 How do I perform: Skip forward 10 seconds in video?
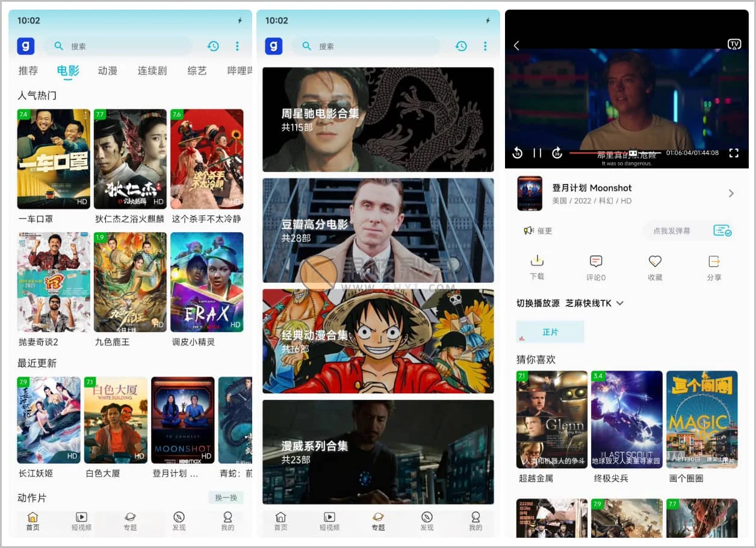pos(557,153)
